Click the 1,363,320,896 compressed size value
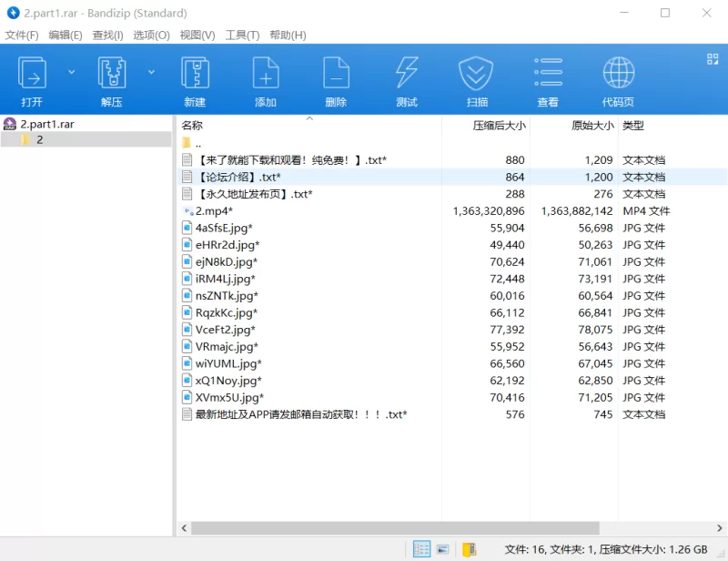 pos(489,211)
